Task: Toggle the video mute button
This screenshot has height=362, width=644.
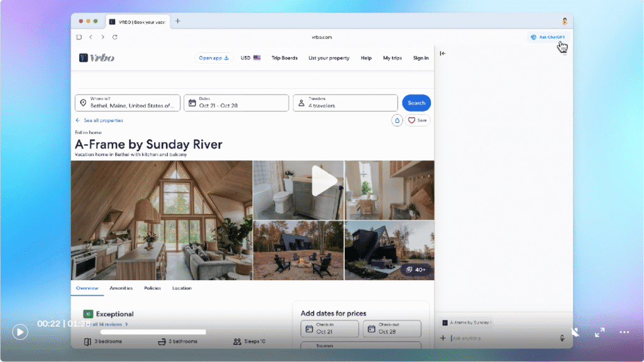Action: point(575,332)
